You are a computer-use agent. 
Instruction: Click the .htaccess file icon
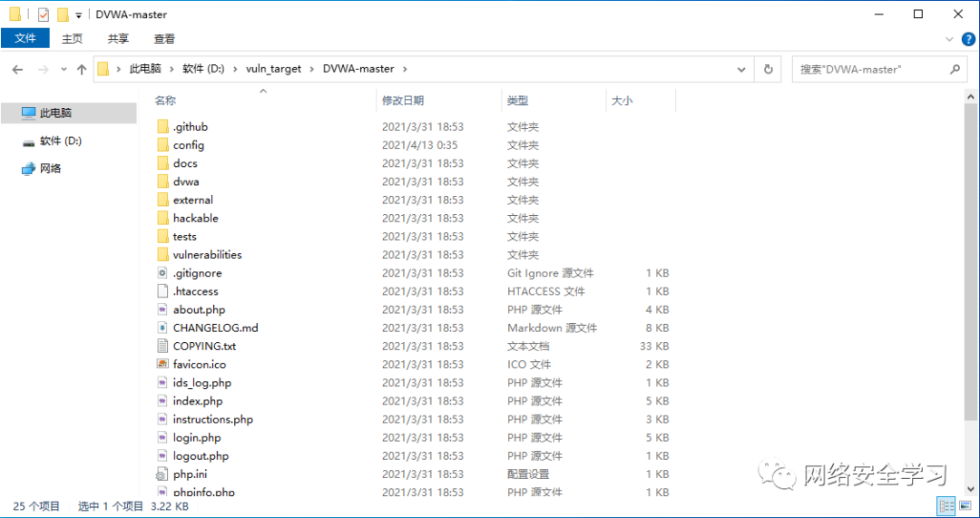[x=162, y=291]
